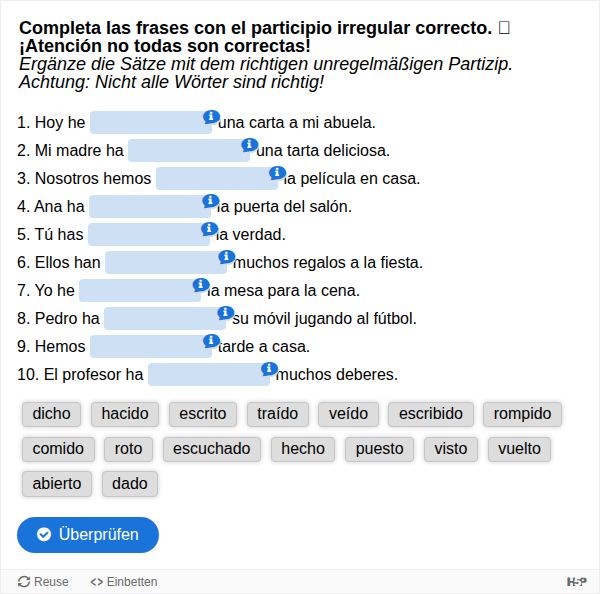Screen dimensions: 600x594
Task: Click the H5P logo icon
Action: [x=577, y=582]
